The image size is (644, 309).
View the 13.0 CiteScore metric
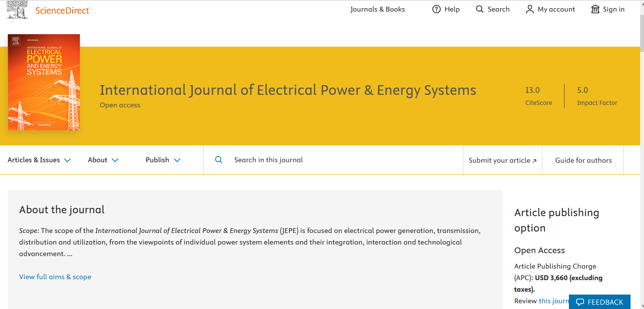(538, 96)
